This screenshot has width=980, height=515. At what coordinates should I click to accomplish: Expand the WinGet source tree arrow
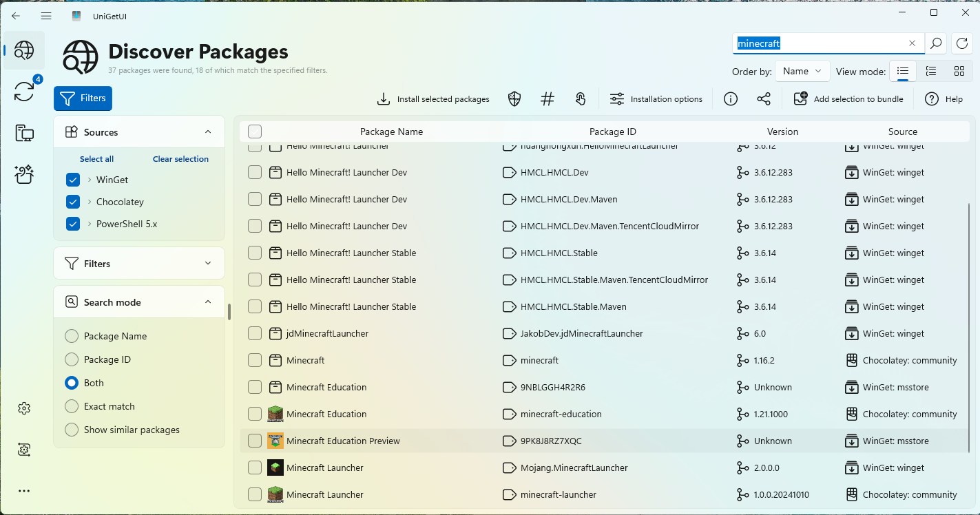coord(90,180)
